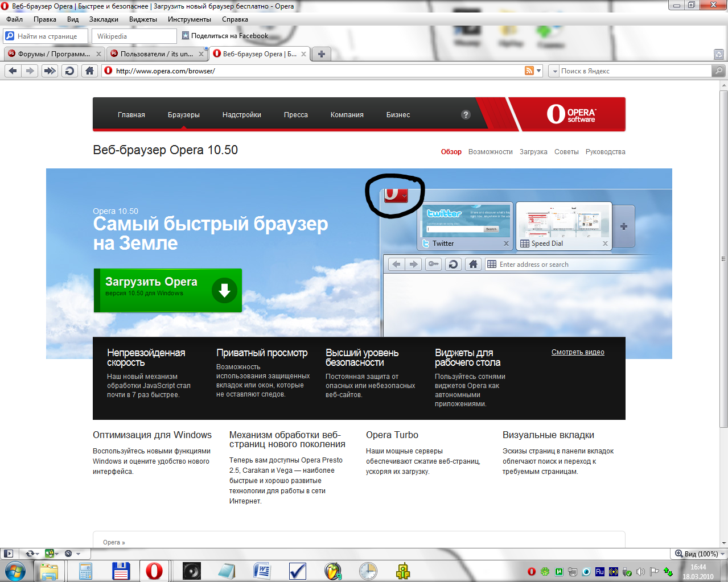728x582 pixels.
Task: Reload the page with the Reload button
Action: click(69, 71)
